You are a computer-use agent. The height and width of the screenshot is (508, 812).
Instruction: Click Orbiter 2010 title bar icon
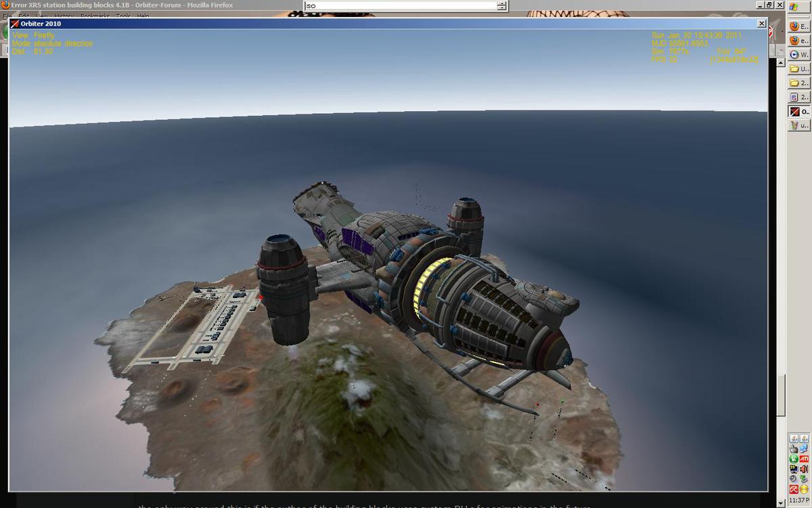coord(16,24)
